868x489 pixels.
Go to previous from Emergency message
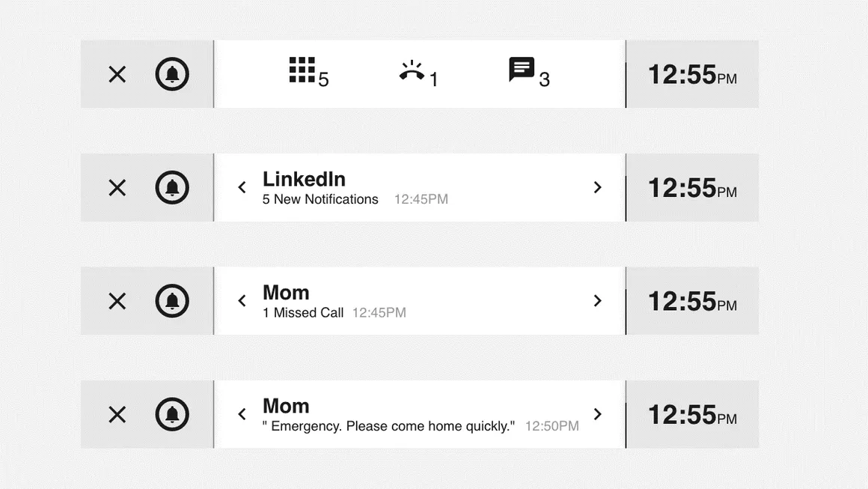click(x=242, y=414)
